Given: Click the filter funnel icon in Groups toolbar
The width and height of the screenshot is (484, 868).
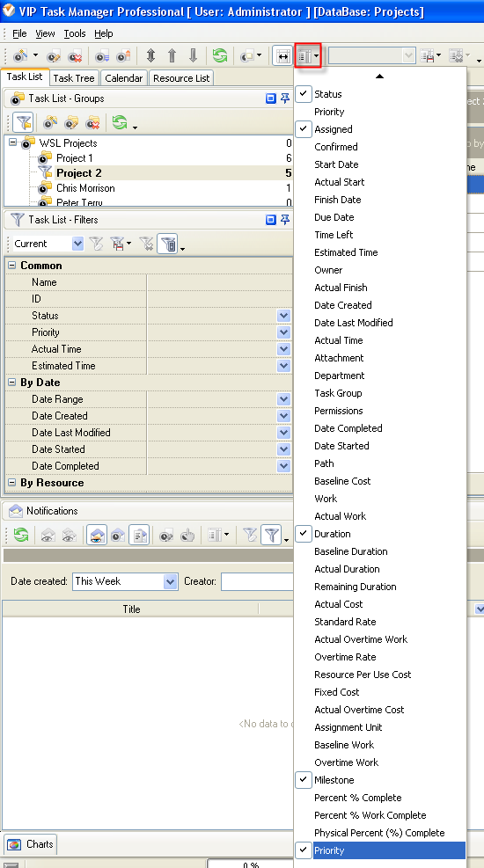Looking at the screenshot, I should [x=23, y=122].
